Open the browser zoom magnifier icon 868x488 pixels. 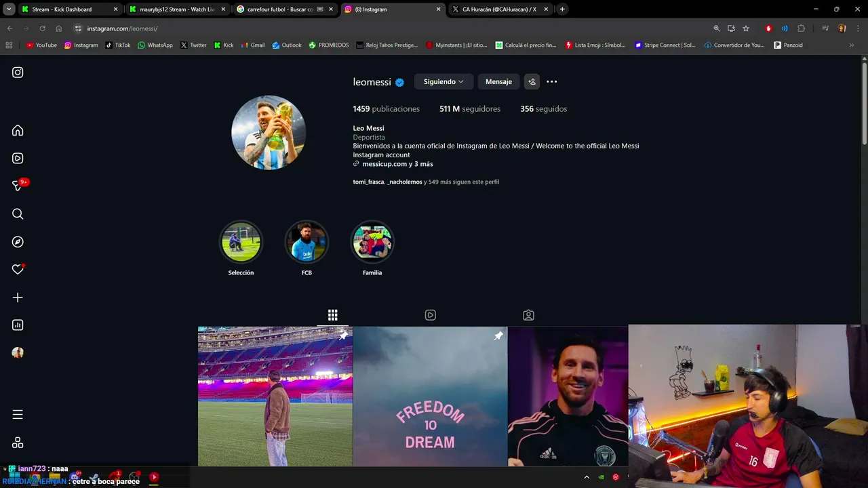point(717,28)
